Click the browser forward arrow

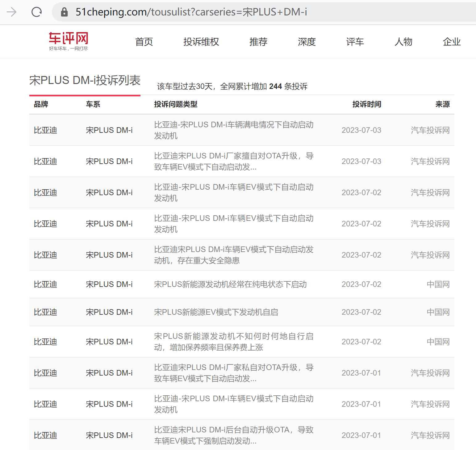(x=12, y=12)
